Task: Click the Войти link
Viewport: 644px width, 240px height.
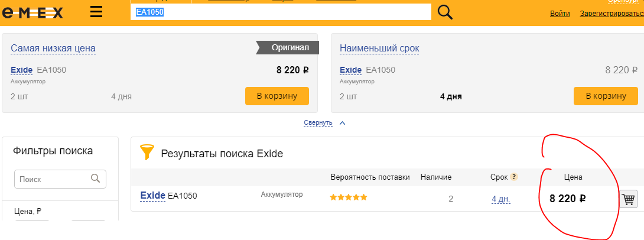Action: [x=560, y=14]
